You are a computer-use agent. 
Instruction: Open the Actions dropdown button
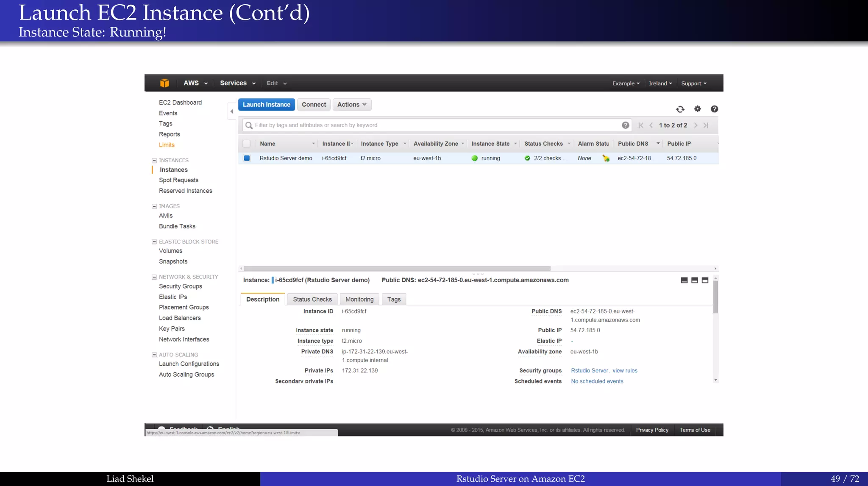pos(352,105)
